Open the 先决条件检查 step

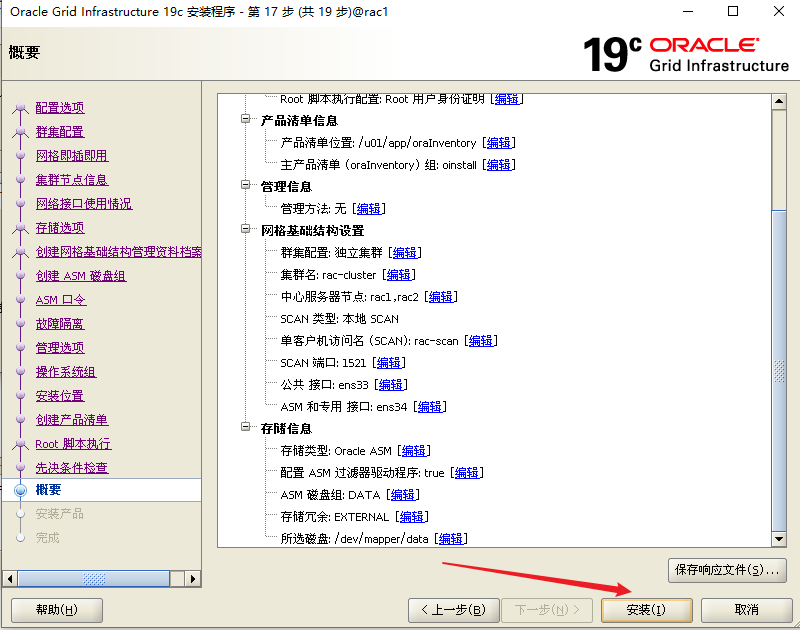pos(72,468)
